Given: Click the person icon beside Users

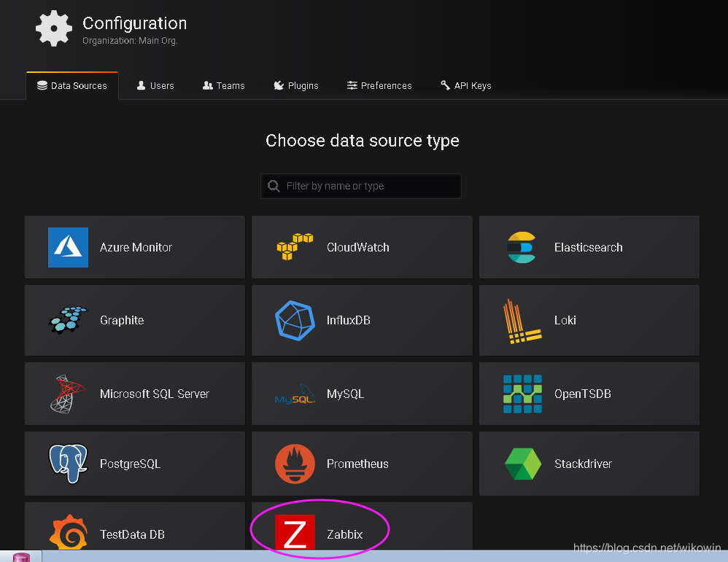Looking at the screenshot, I should tap(141, 85).
